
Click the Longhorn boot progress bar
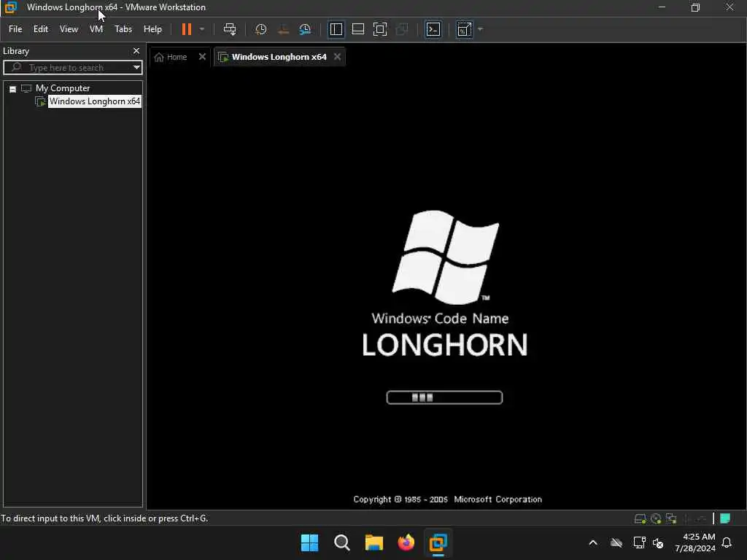click(444, 397)
